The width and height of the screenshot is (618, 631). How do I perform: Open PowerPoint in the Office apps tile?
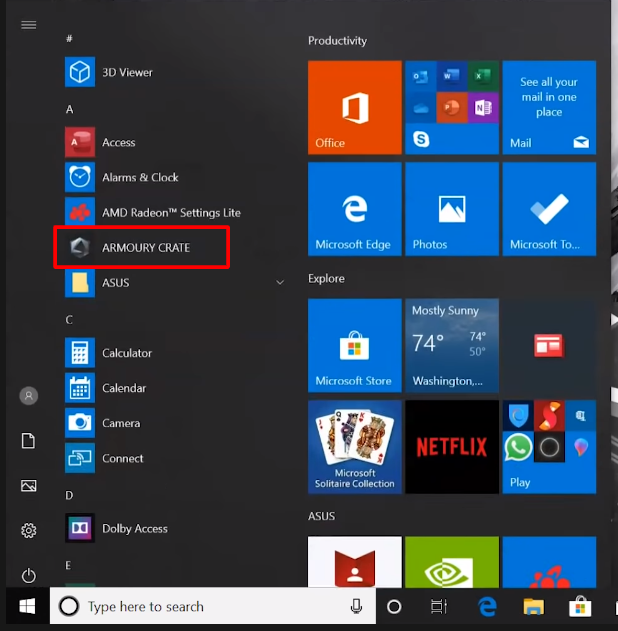(x=452, y=107)
